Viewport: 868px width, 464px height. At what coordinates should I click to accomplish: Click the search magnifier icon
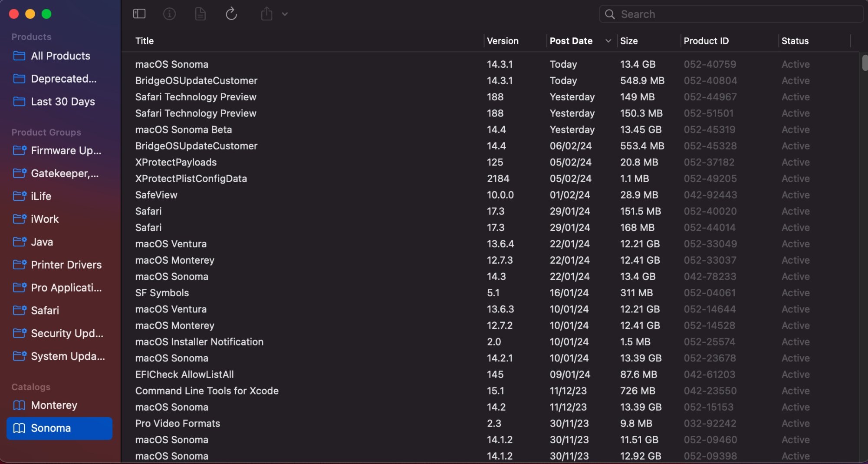click(x=610, y=14)
